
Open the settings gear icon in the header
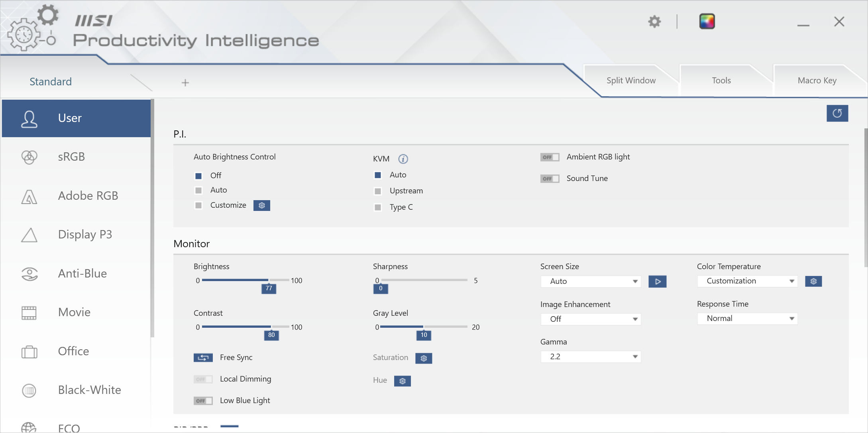pyautogui.click(x=654, y=22)
